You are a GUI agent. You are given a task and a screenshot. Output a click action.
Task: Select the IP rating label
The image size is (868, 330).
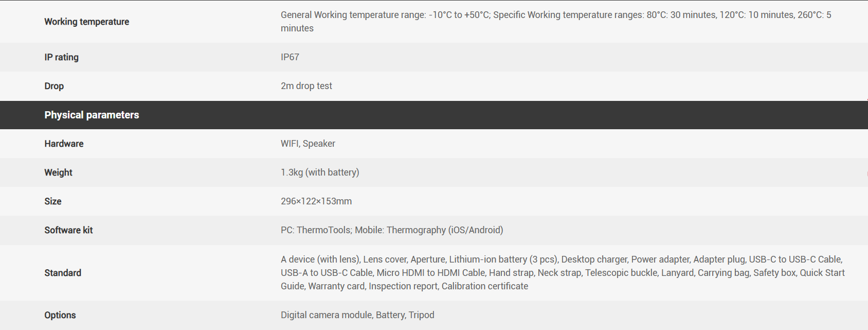point(61,57)
